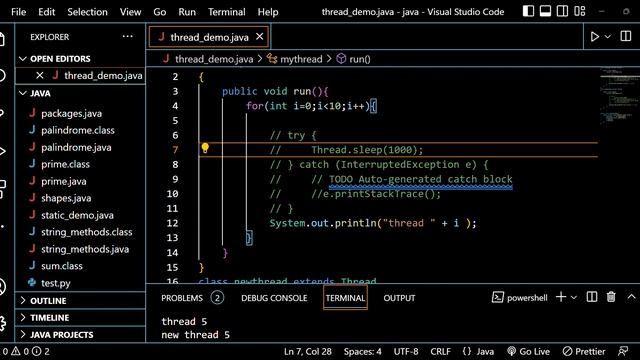Select thread_demo.java in Open Editors
Image resolution: width=640 pixels, height=360 pixels.
[x=103, y=76]
